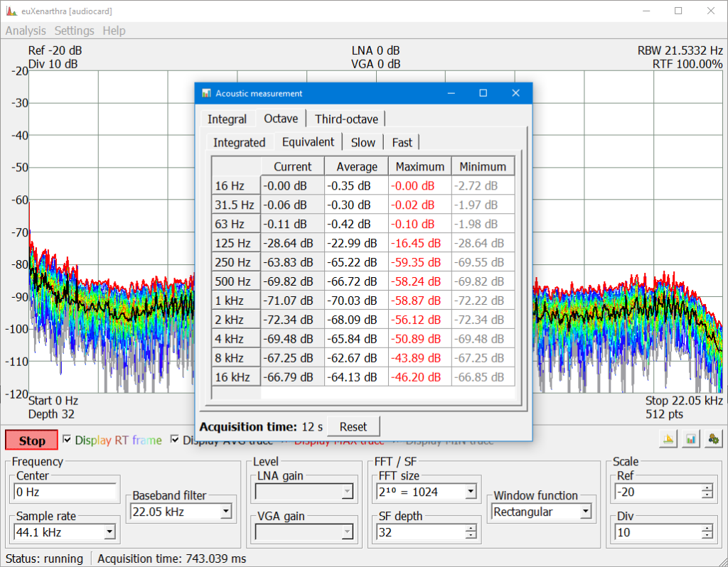This screenshot has height=567, width=728.
Task: Toggle the Display RT frame checkbox
Action: tap(68, 440)
